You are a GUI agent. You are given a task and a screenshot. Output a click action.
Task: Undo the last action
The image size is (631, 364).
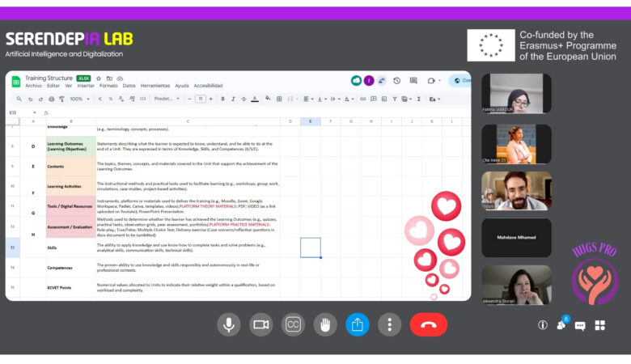[x=30, y=99]
